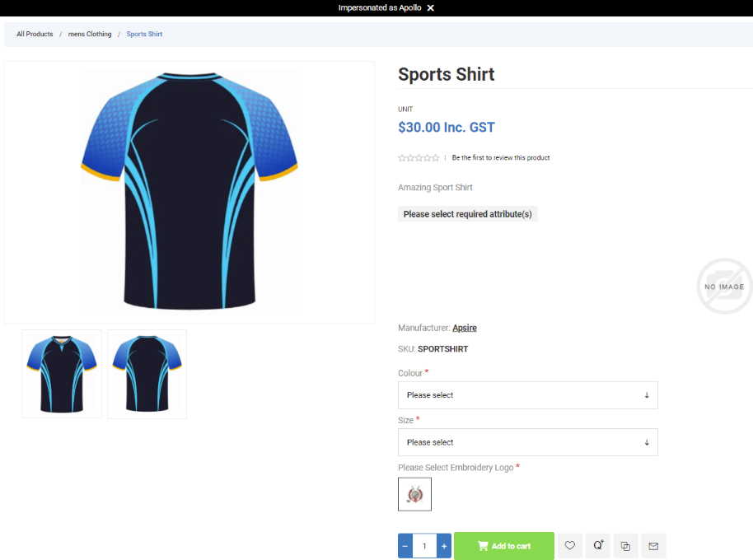Select the embroidery logo option
Screen dimensions: 753x560
point(414,493)
